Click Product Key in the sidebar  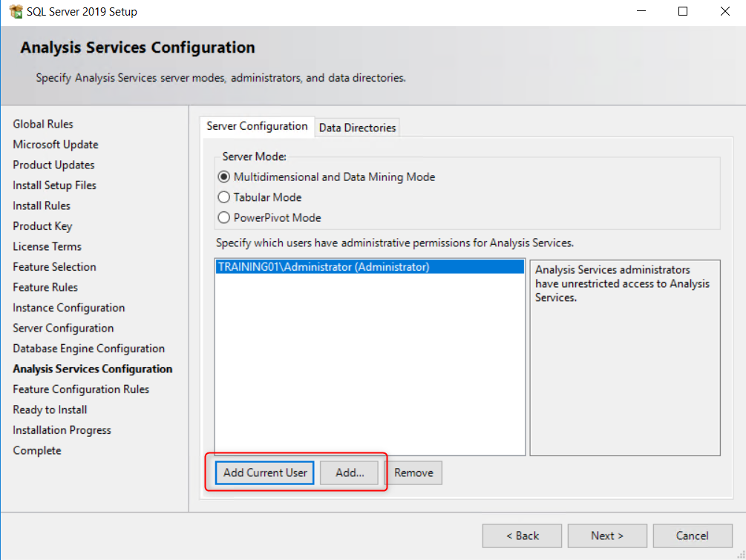pyautogui.click(x=42, y=226)
